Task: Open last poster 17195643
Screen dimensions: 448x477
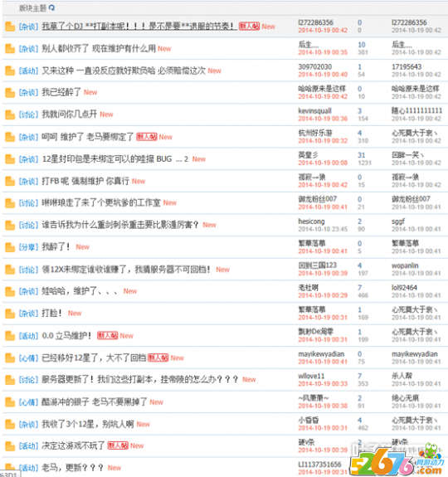Action: (x=407, y=66)
